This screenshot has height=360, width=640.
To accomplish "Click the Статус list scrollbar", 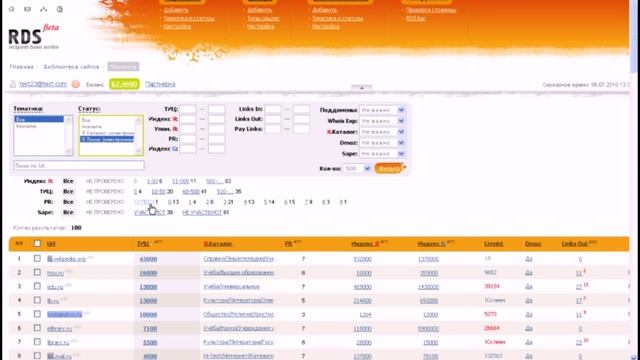I will (138, 136).
